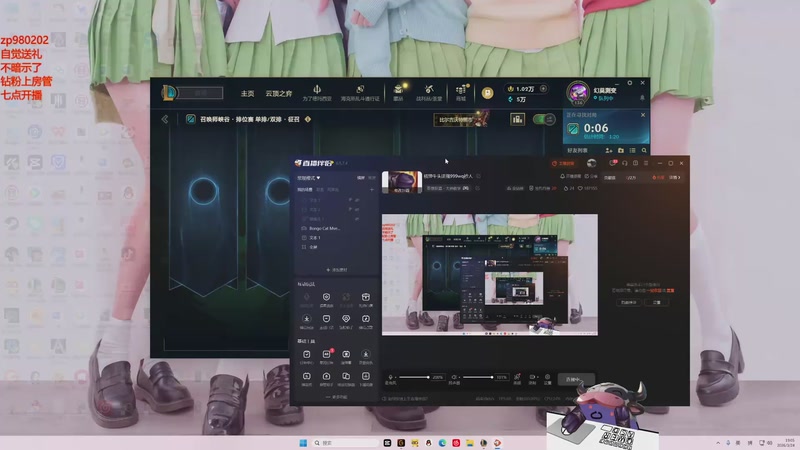Expand the 更多功能 tools link
800x450 pixels.
click(337, 396)
